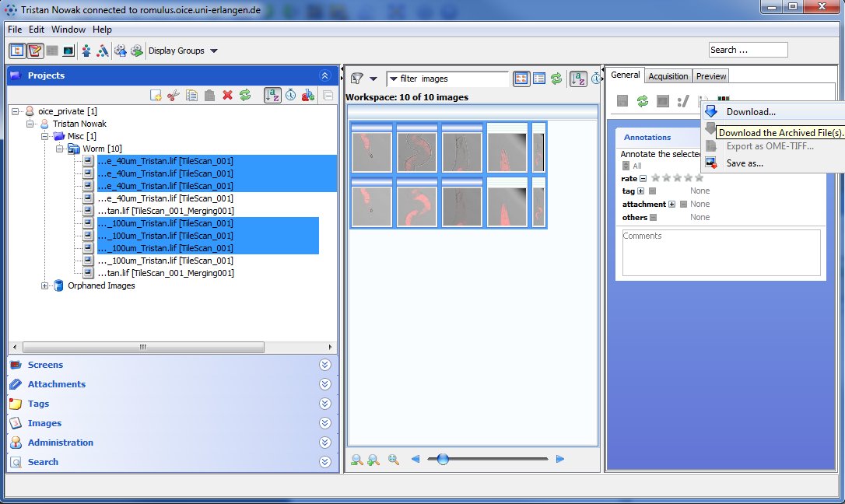Screen dimensions: 845x504
Task: Expand the Tags panel
Action: coord(324,404)
